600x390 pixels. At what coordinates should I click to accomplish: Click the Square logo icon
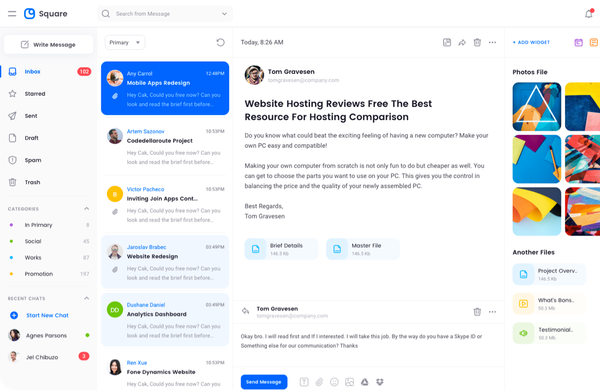29,14
